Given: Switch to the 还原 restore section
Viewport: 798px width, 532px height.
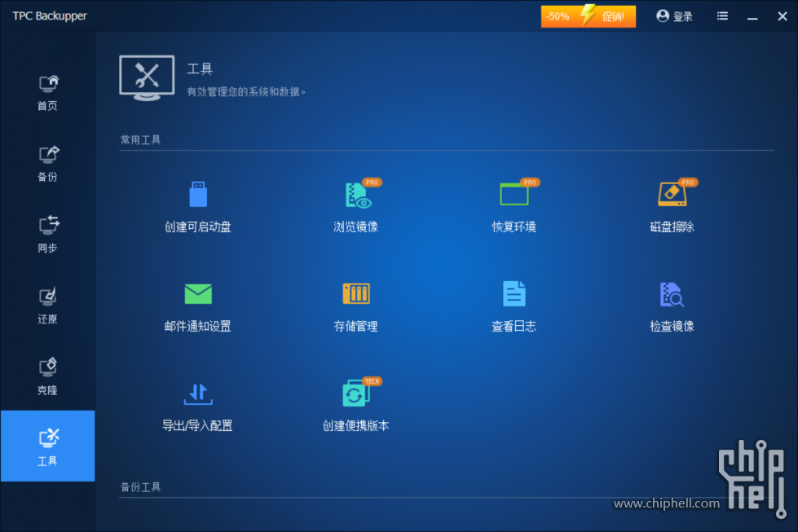Looking at the screenshot, I should [48, 306].
